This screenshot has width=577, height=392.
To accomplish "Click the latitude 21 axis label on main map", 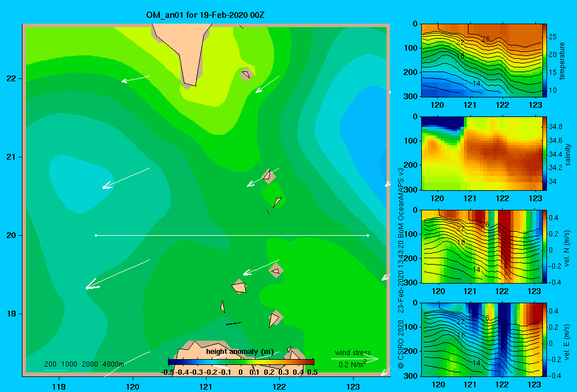I will tap(11, 157).
